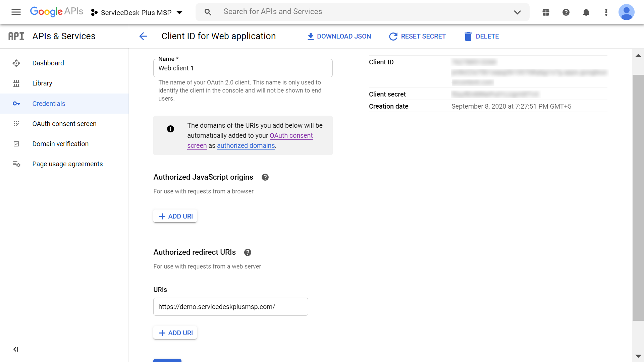The width and height of the screenshot is (644, 362).
Task: Click the Download JSON button
Action: click(x=339, y=36)
